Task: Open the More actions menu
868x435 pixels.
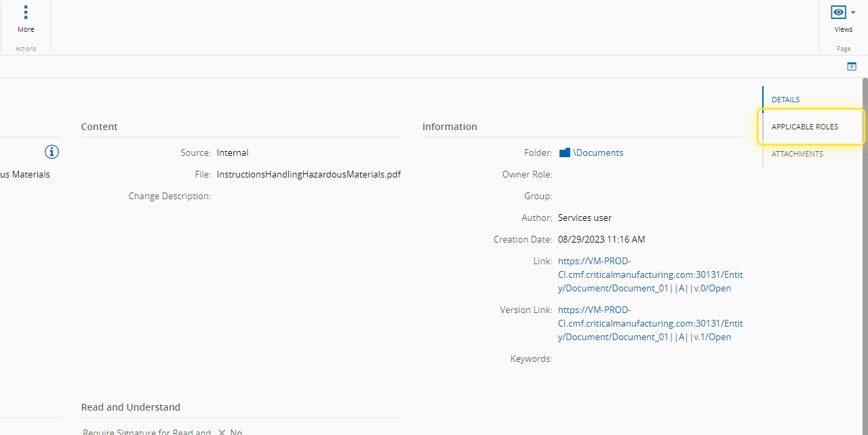Action: [x=26, y=20]
